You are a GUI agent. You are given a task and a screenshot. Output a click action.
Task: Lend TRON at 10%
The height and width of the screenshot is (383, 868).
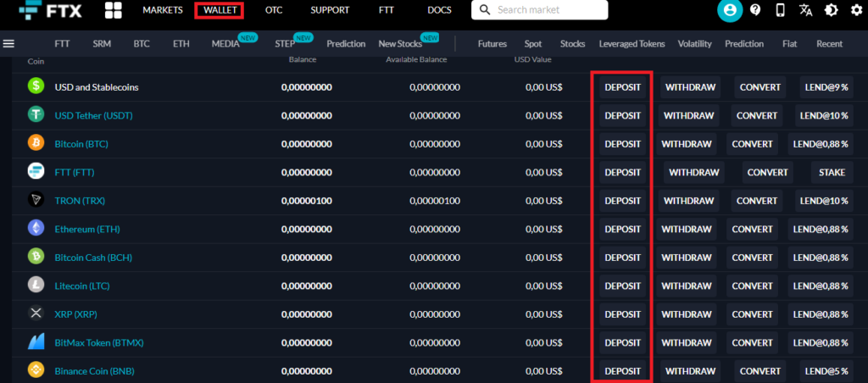824,201
